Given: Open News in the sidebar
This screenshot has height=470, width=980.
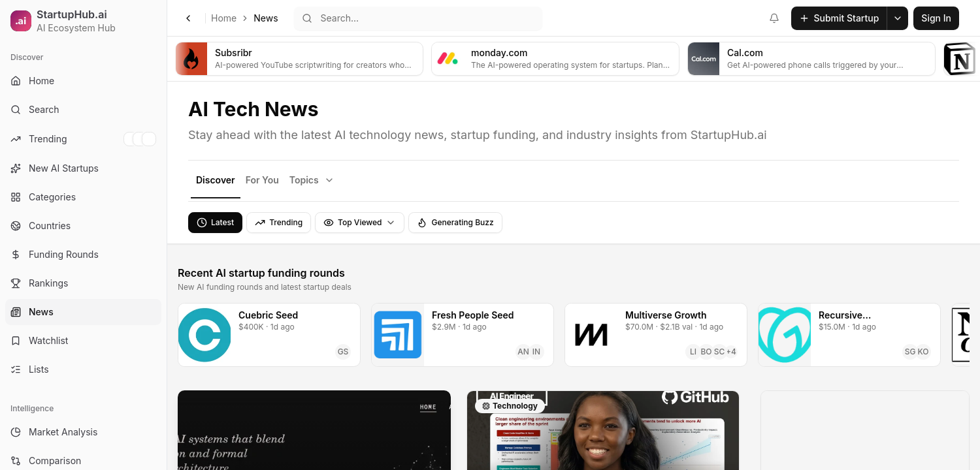Looking at the screenshot, I should pyautogui.click(x=83, y=312).
